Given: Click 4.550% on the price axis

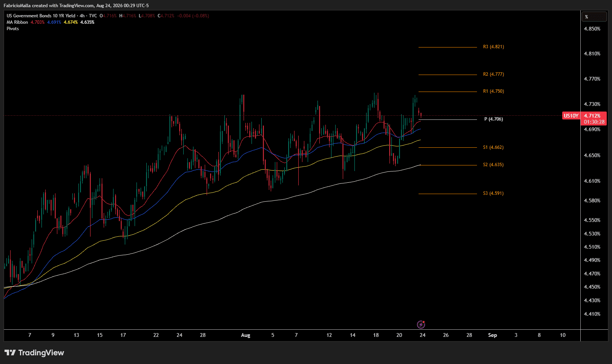Looking at the screenshot, I should tap(592, 220).
